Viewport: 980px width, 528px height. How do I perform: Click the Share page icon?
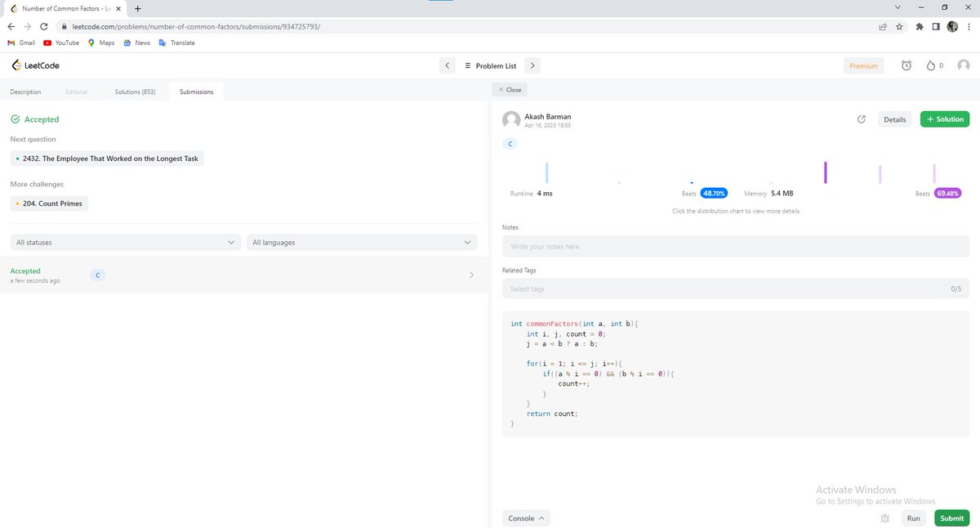[x=883, y=26]
